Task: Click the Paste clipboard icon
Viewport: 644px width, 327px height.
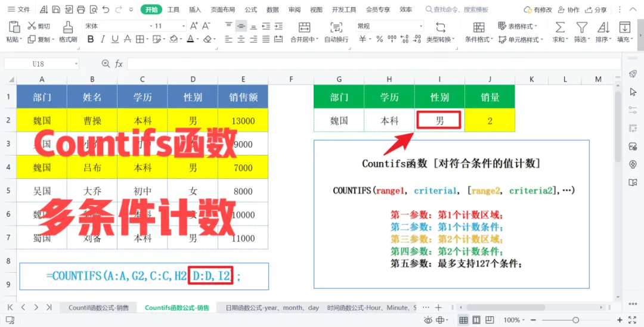Action: coord(14,27)
